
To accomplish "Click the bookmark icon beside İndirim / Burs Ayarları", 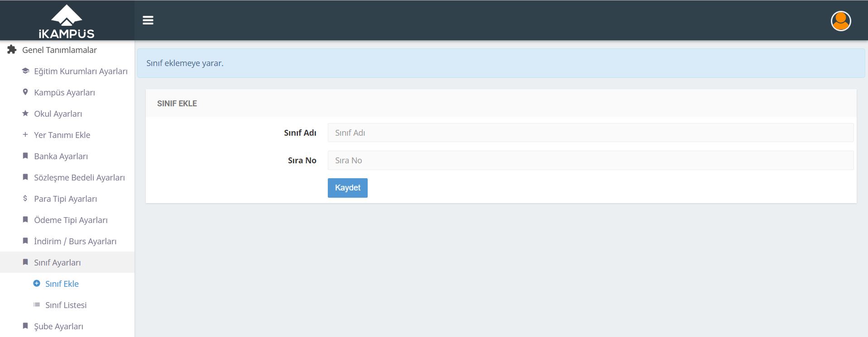I will point(25,241).
